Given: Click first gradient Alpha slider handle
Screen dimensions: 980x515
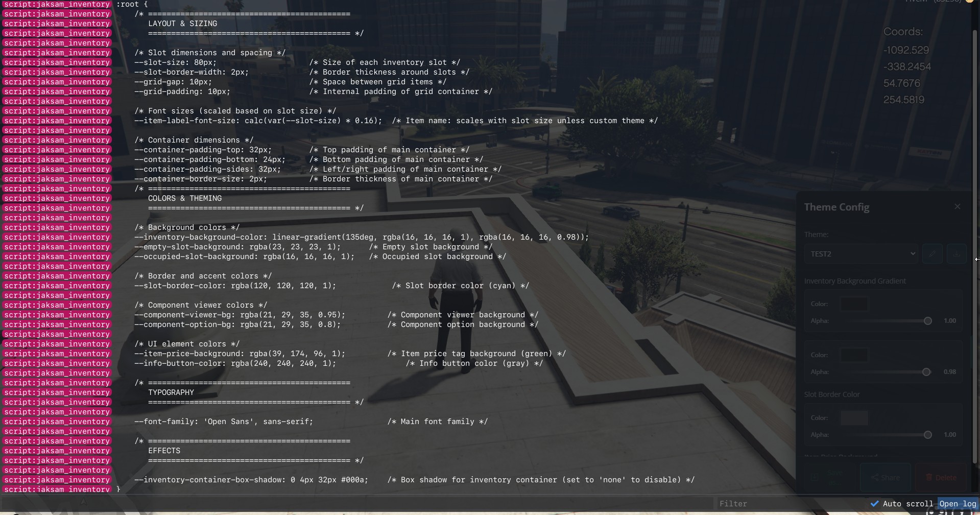Looking at the screenshot, I should coord(927,321).
